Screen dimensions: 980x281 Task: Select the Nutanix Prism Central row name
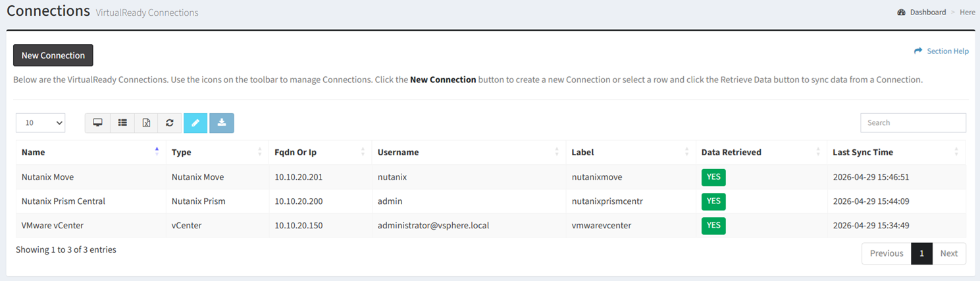[x=91, y=201]
